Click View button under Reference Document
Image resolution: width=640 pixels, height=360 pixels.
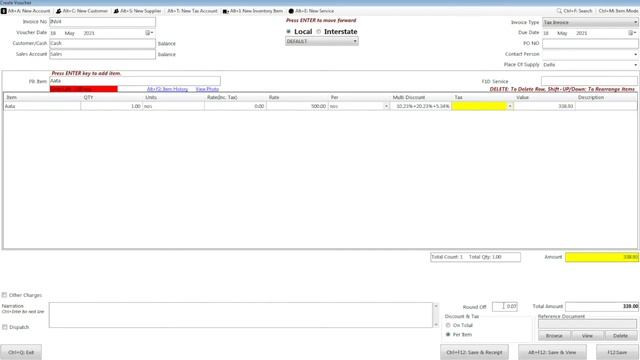pos(587,336)
